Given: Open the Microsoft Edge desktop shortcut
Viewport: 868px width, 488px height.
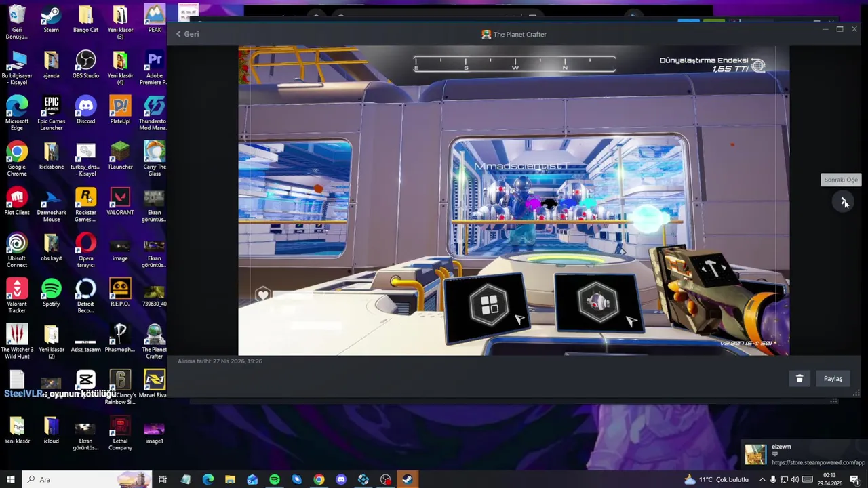Looking at the screenshot, I should click(x=17, y=113).
